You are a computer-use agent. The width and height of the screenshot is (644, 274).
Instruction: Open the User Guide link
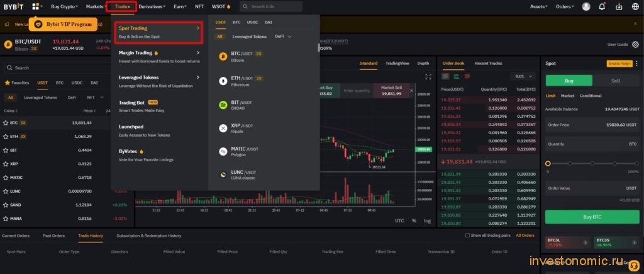618,45
